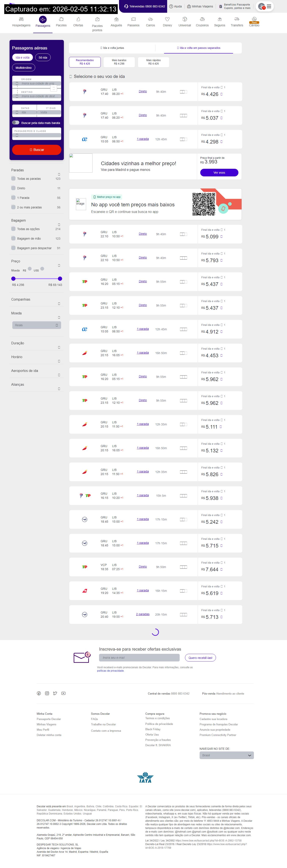Open the Instagram footer icon
Image resolution: width=287 pixels, height=868 pixels.
point(47,693)
